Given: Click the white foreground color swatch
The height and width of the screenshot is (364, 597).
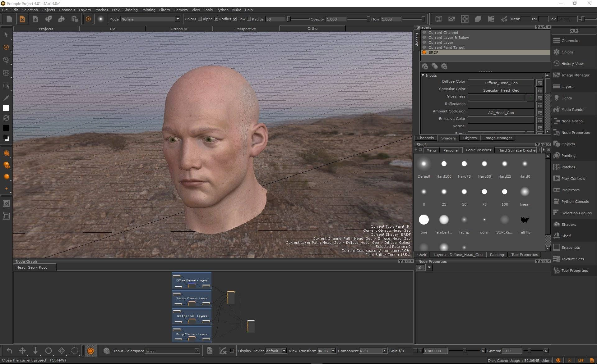Looking at the screenshot, I should [6, 108].
